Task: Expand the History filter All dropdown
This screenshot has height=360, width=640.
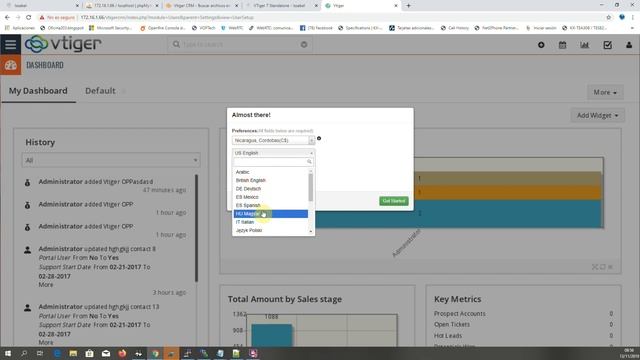Action: pyautogui.click(x=111, y=160)
